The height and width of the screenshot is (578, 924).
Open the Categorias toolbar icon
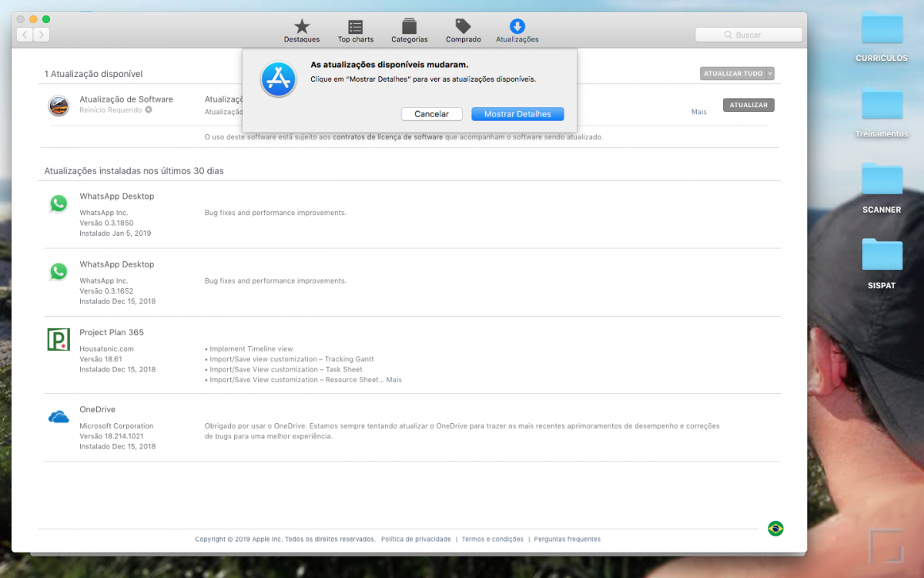pyautogui.click(x=409, y=27)
